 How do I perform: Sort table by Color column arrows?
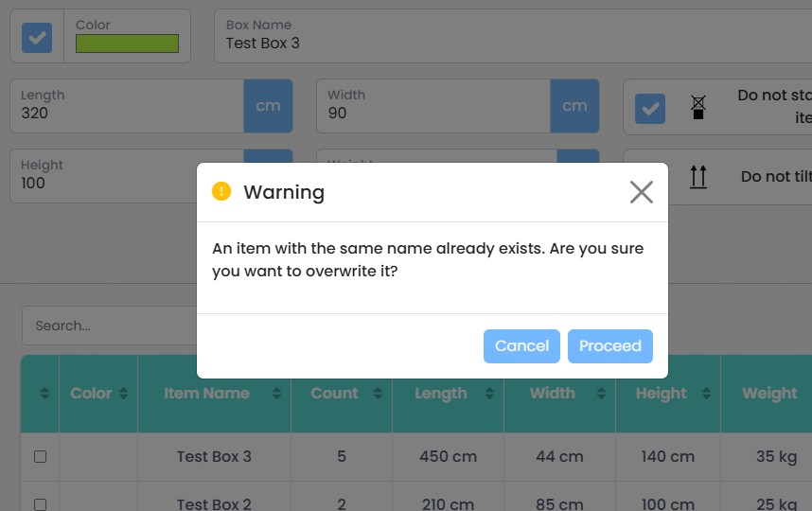(x=123, y=394)
